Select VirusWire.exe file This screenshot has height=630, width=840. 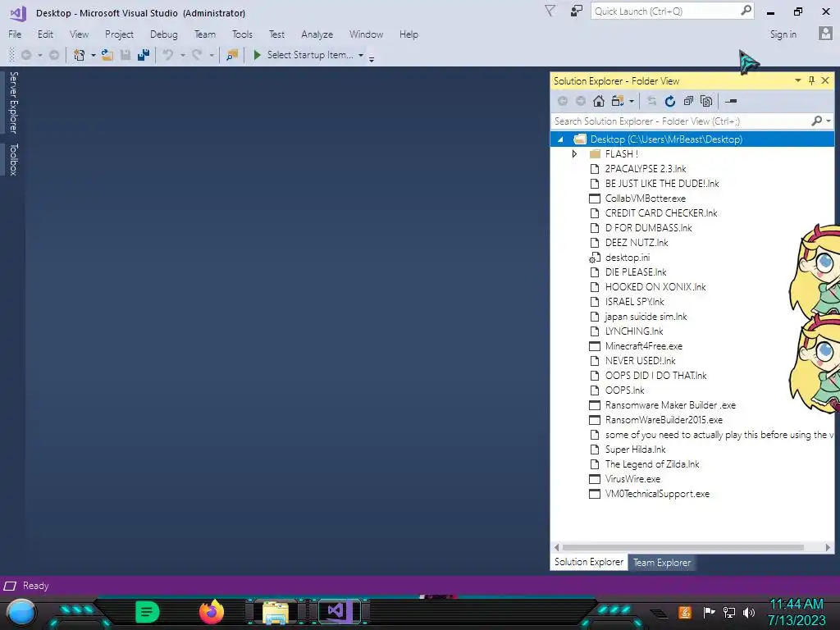pos(632,479)
